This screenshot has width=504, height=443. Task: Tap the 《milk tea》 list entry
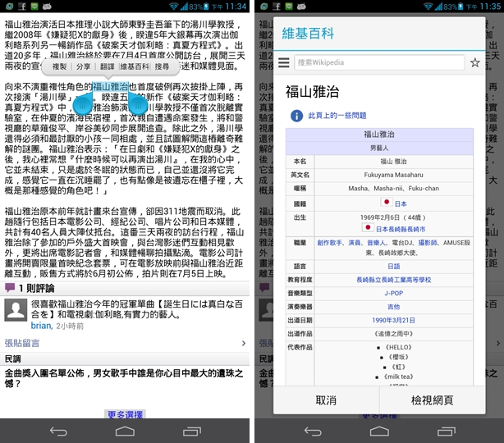[398, 377]
